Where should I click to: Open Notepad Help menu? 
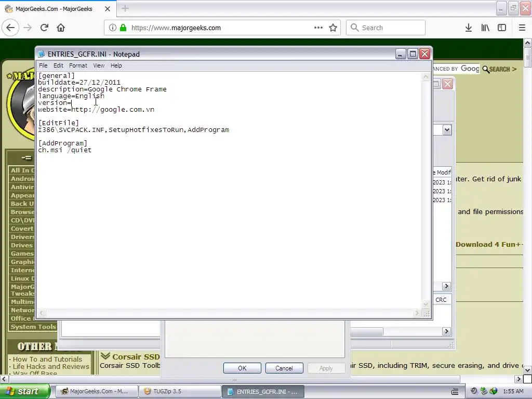click(x=116, y=65)
